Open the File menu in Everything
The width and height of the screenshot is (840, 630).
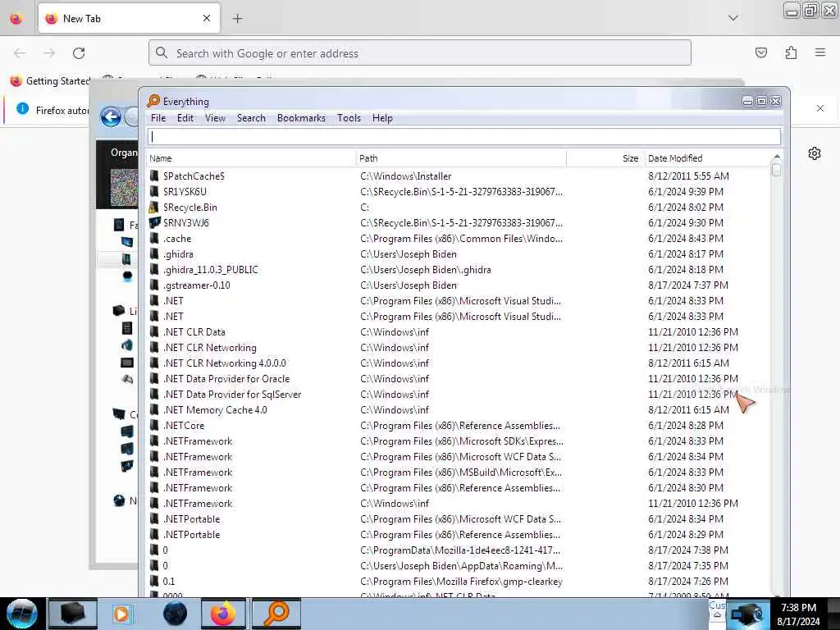click(158, 118)
